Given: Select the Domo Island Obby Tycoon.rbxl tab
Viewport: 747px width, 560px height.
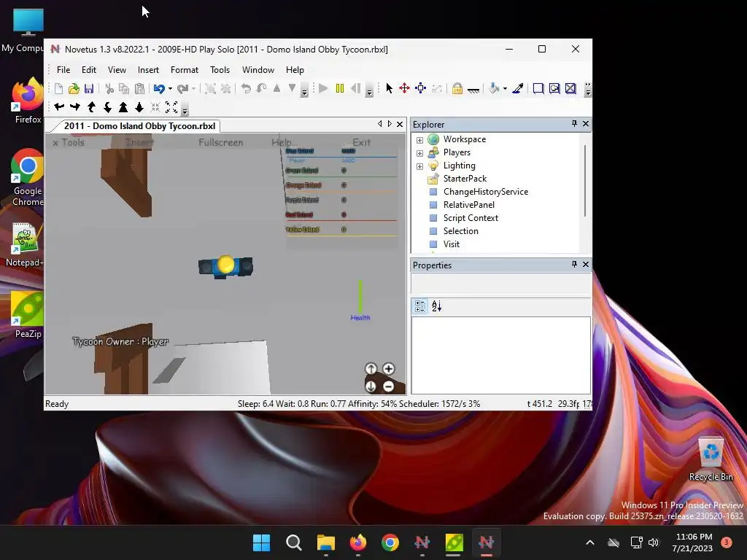Looking at the screenshot, I should [x=139, y=126].
